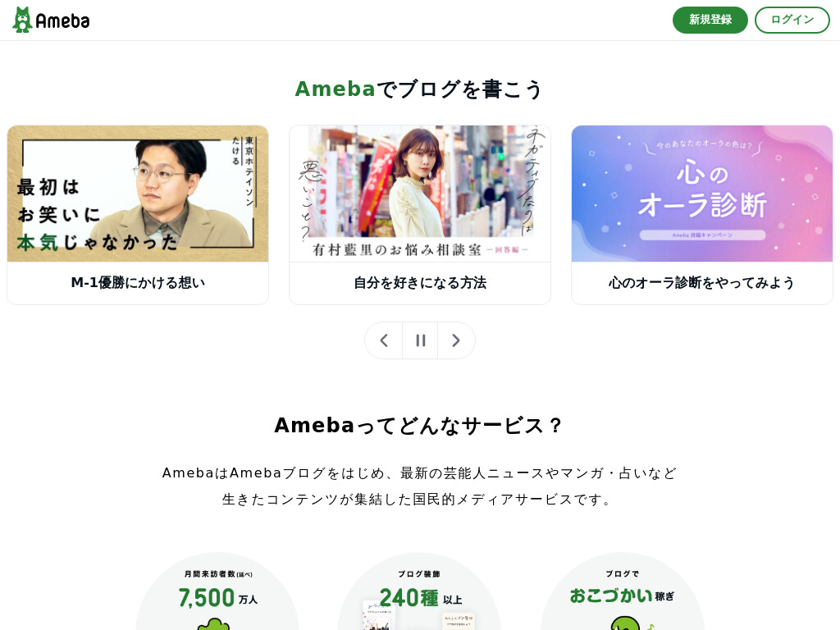Click the Ameba mascot logo
The image size is (840, 630).
pos(22,20)
